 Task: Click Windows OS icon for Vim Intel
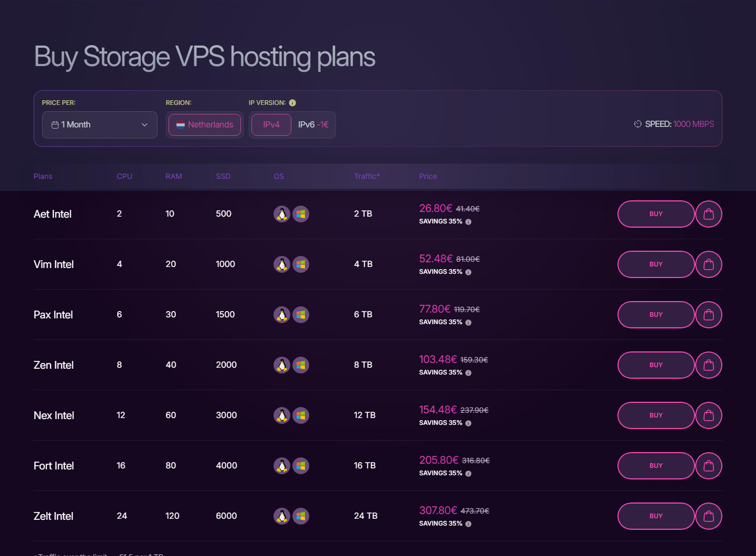point(301,264)
